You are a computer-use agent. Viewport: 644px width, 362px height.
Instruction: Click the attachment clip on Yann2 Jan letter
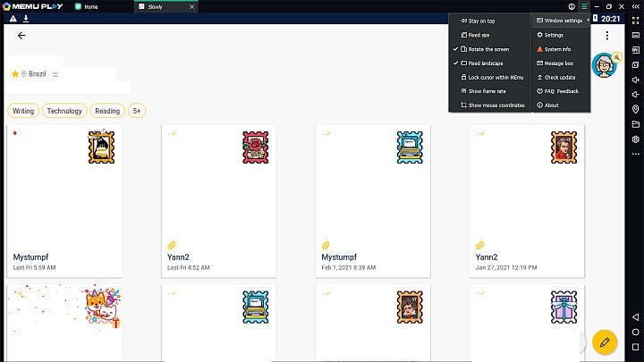479,246
